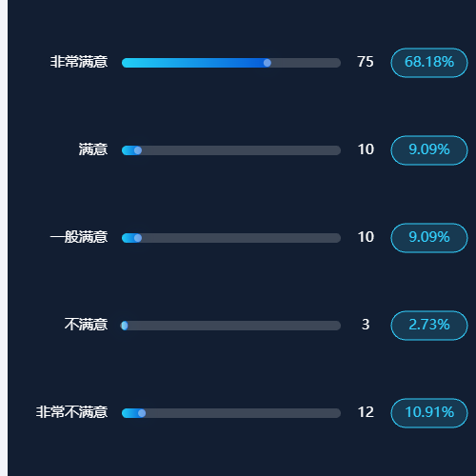Image resolution: width=476 pixels, height=476 pixels.
Task: Click the 不满意 row label
Action: click(x=86, y=325)
